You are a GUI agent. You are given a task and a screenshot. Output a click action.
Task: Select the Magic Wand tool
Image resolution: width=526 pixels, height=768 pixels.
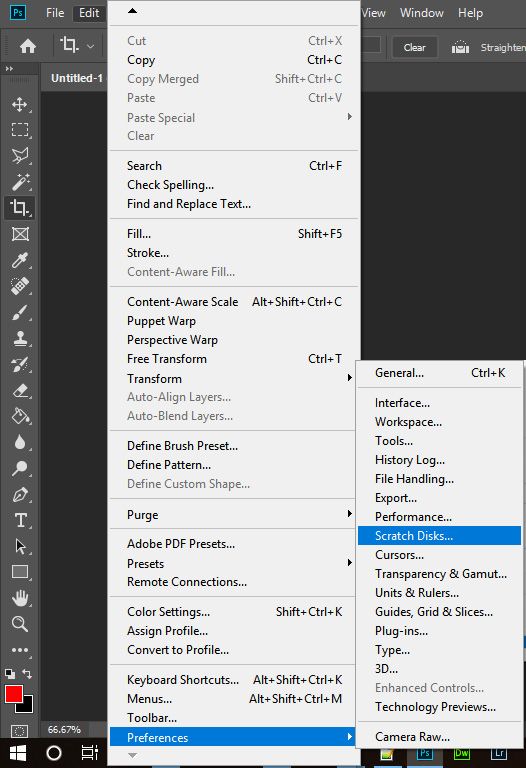(21, 182)
